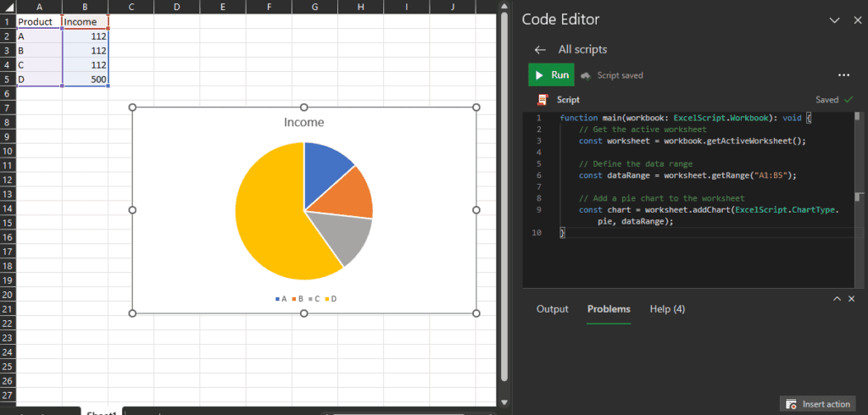Go back to All scripts
The image size is (868, 415).
(540, 50)
